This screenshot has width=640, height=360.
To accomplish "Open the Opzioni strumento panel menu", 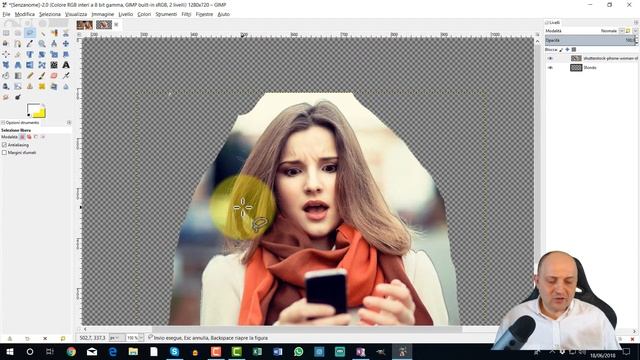I will (x=69, y=122).
